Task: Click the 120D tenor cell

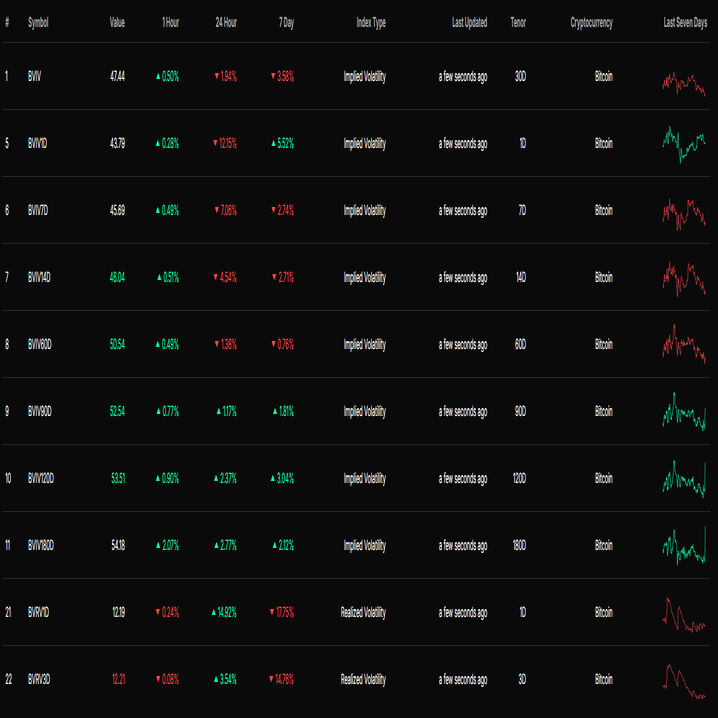Action: [519, 478]
